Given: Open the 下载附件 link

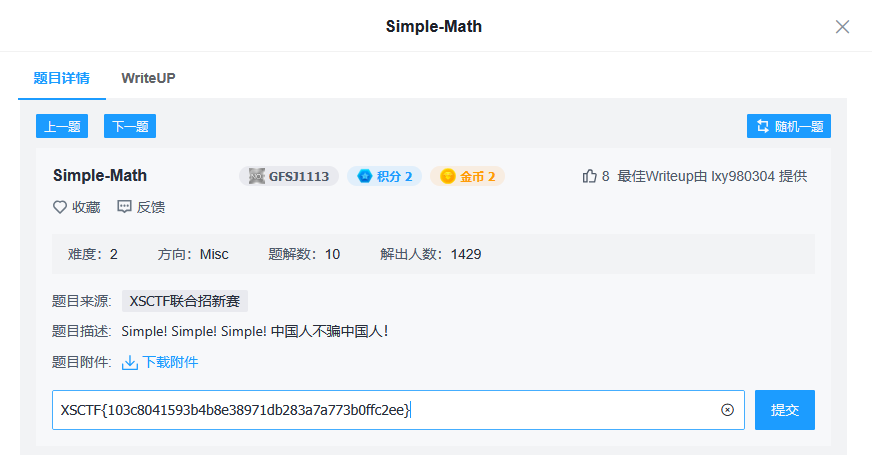Looking at the screenshot, I should (170, 362).
